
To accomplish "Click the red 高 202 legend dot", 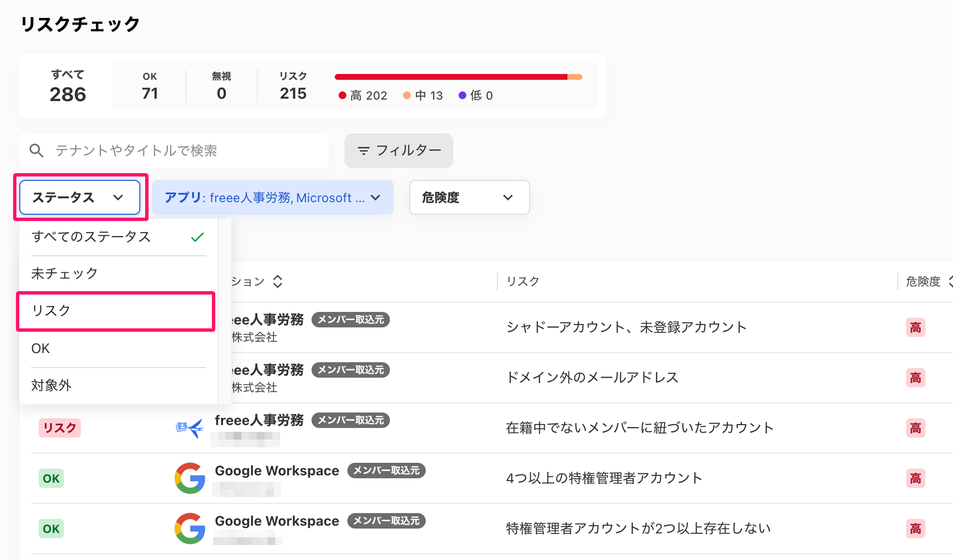I will (x=342, y=95).
